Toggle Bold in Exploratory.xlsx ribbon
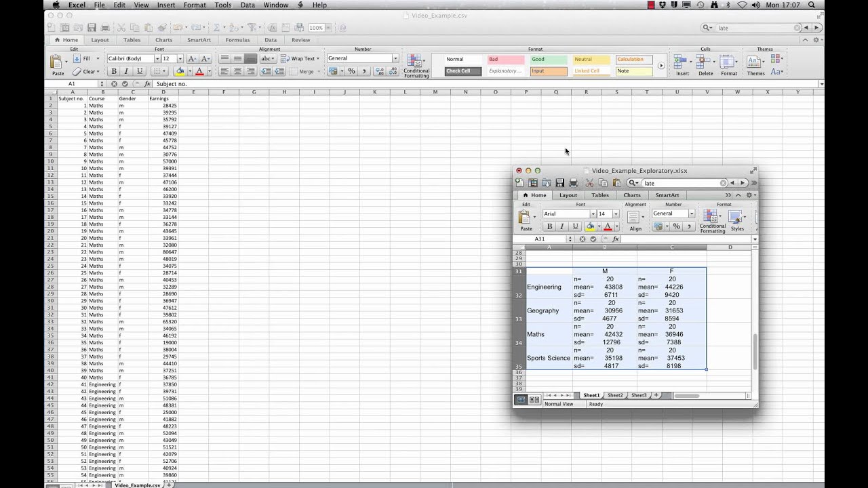Screen dimensions: 868x488 tap(549, 226)
